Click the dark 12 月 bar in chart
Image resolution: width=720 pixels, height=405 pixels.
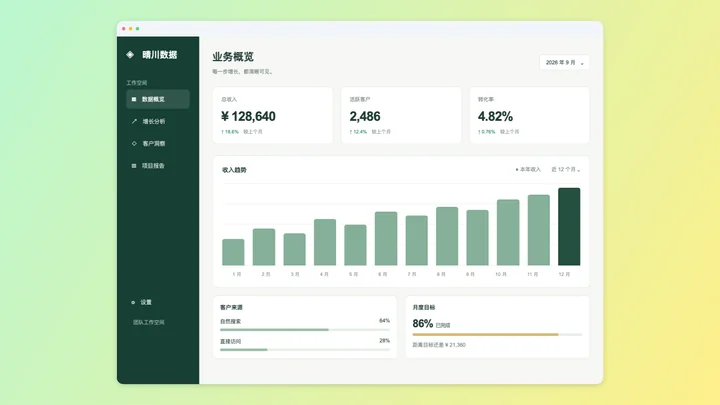[569, 226]
